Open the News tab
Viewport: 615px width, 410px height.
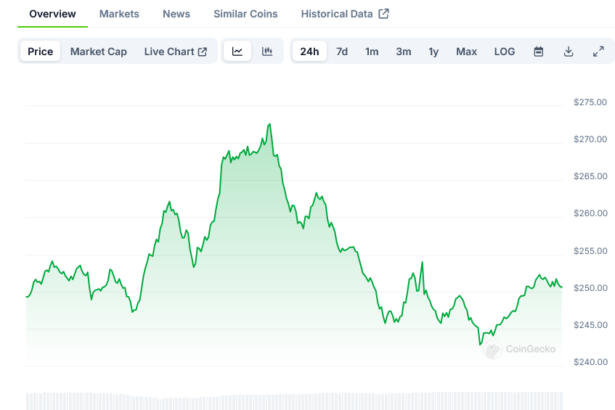176,14
